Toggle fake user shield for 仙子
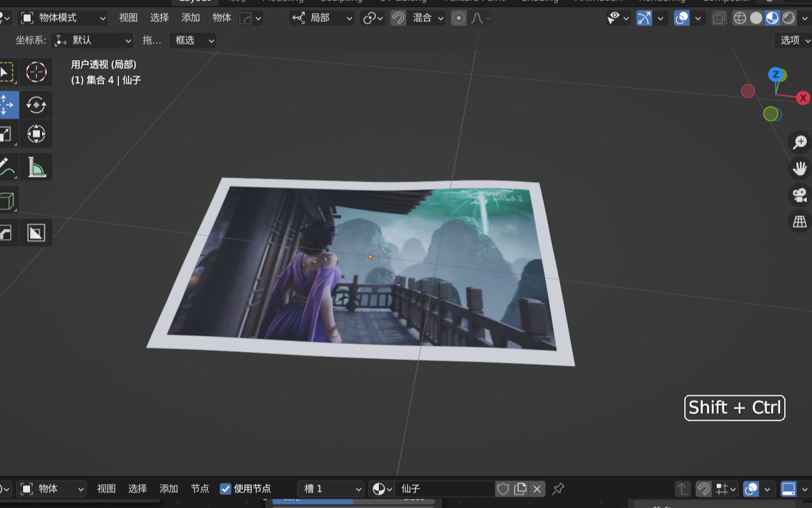Viewport: 812px width, 508px height. point(503,489)
